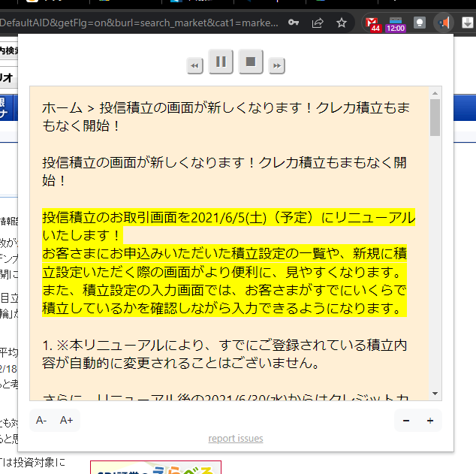Click the Read Aloud megaphone extension icon
476x474 pixels.
(444, 23)
